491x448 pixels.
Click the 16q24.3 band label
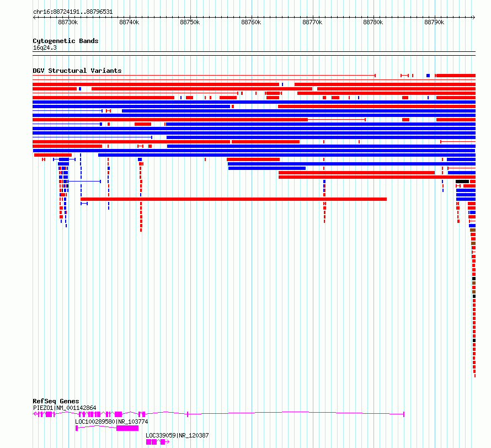point(45,47)
